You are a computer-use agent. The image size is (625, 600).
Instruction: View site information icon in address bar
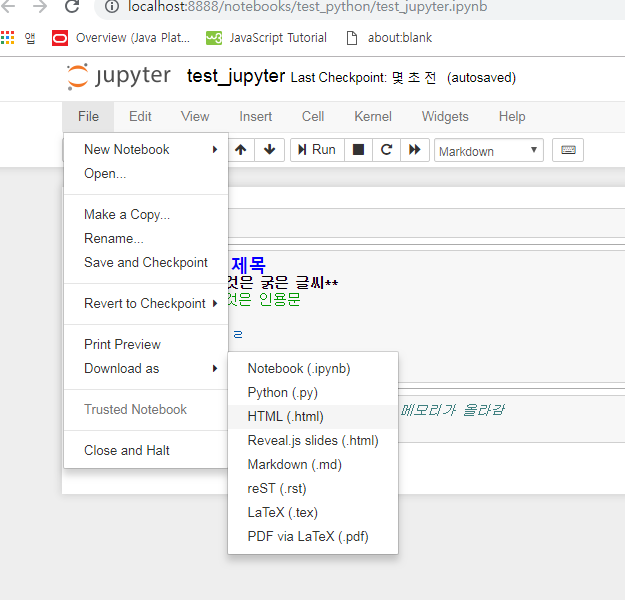pyautogui.click(x=112, y=6)
